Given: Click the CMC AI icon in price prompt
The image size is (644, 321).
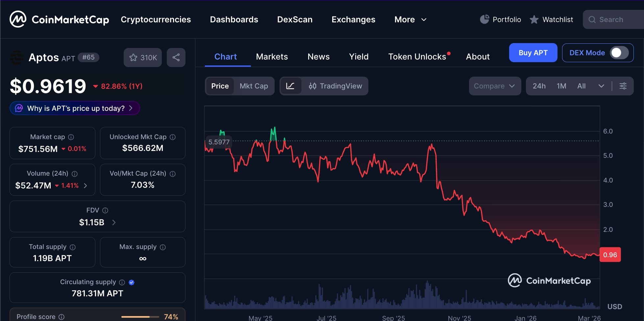Looking at the screenshot, I should [x=19, y=108].
